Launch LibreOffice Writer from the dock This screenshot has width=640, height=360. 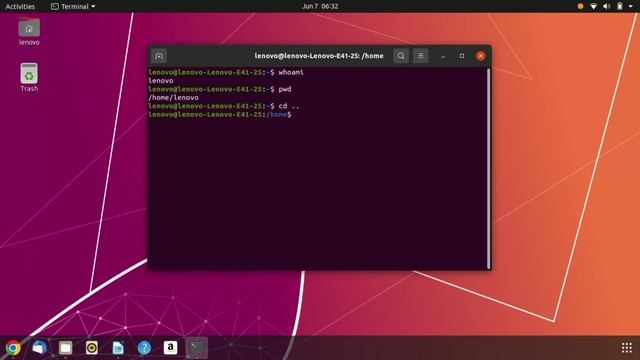118,348
